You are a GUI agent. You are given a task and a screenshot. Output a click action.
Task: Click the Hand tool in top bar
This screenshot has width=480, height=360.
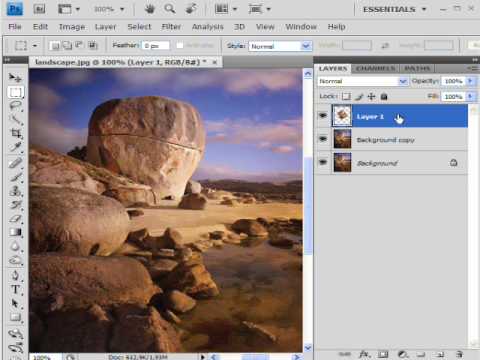tap(150, 9)
